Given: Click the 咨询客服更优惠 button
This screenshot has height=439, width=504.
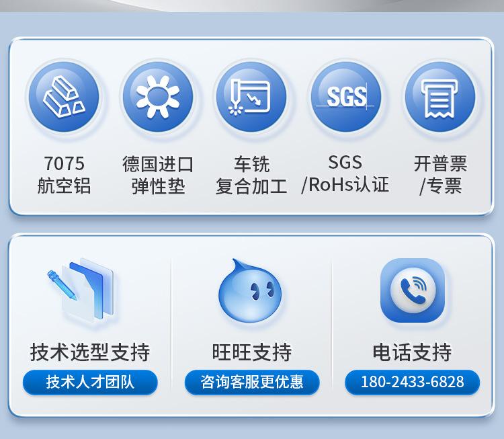Looking at the screenshot, I should 252,382.
